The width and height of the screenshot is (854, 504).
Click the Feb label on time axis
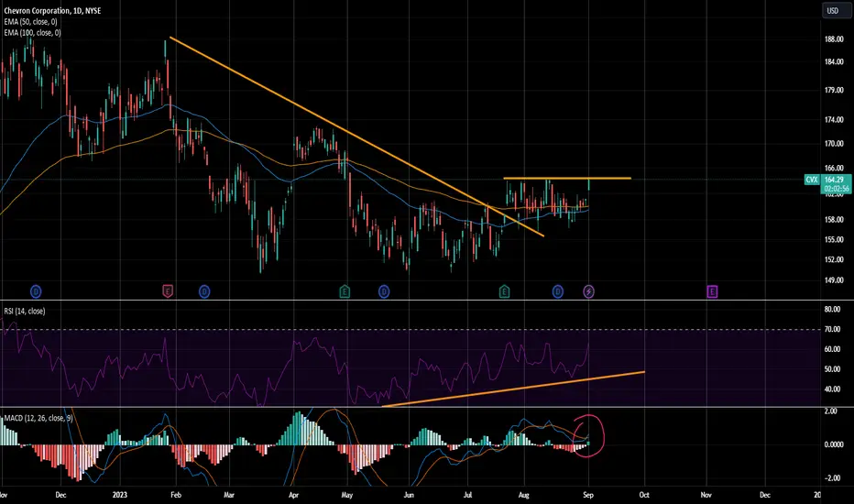point(175,495)
